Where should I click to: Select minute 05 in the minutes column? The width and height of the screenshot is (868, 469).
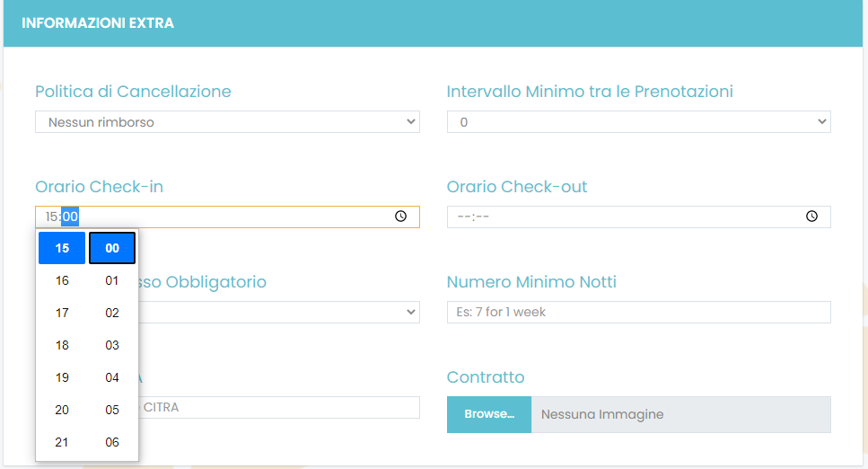(x=112, y=410)
